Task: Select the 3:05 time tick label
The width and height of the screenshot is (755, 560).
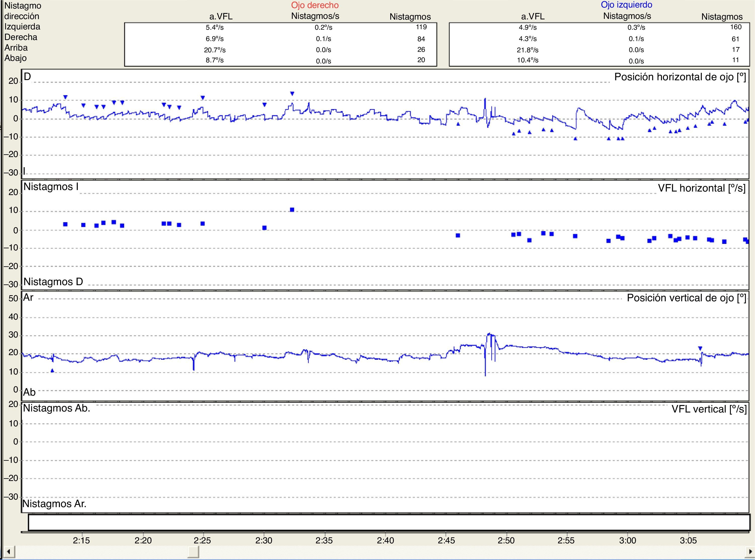Action: point(688,540)
